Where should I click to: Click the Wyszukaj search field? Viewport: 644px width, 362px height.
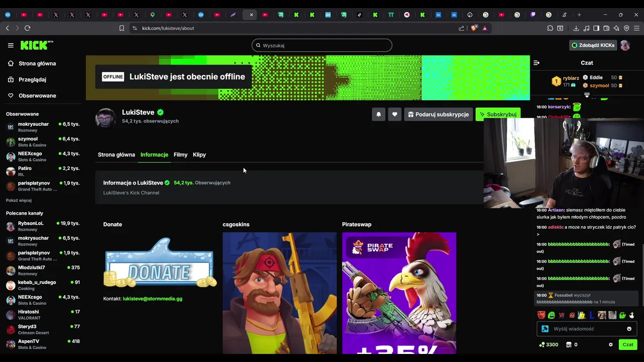[x=322, y=45]
